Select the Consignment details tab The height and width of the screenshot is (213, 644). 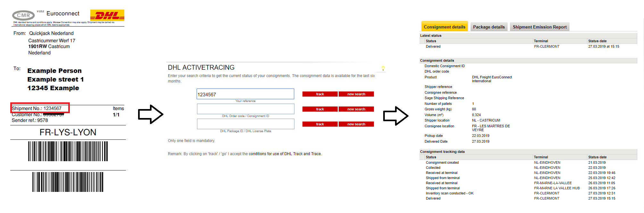444,27
